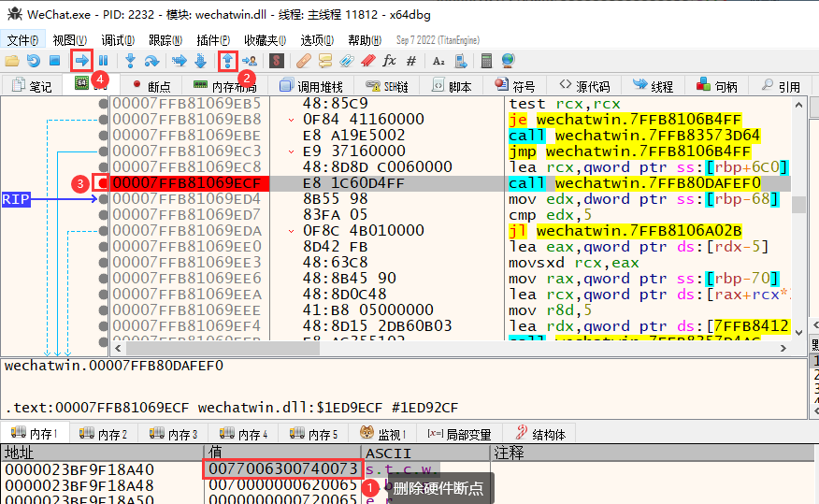Switch to the SEH链 tab
Viewport: 819px width, 504px height.
[x=387, y=86]
